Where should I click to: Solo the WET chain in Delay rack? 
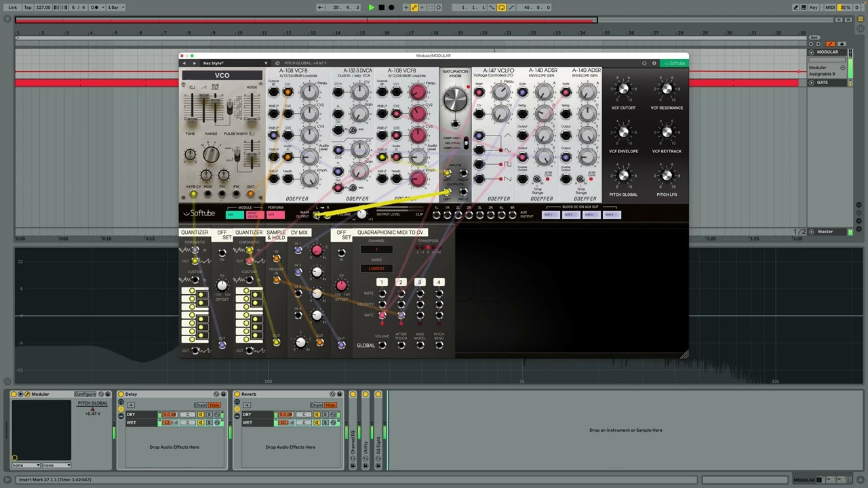click(x=209, y=422)
